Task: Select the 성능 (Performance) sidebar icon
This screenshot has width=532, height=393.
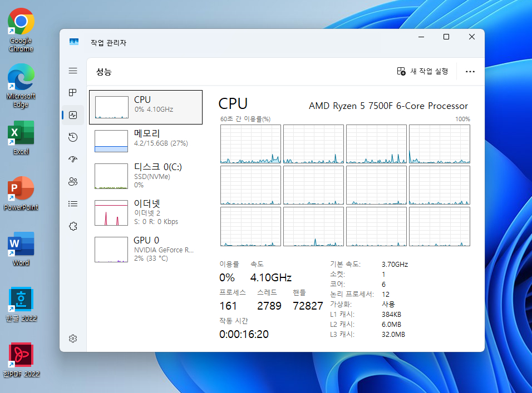Action: pos(73,115)
